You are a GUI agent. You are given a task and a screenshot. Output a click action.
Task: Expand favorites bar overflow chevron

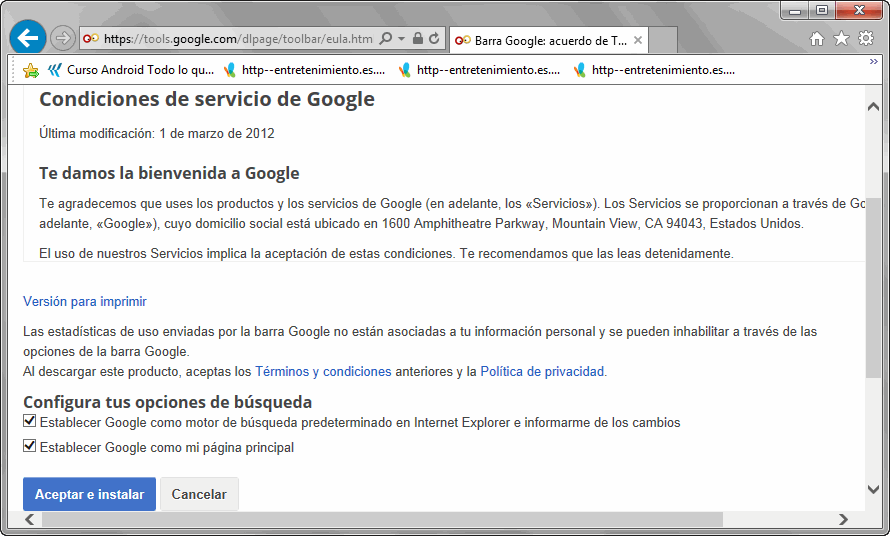click(x=874, y=61)
